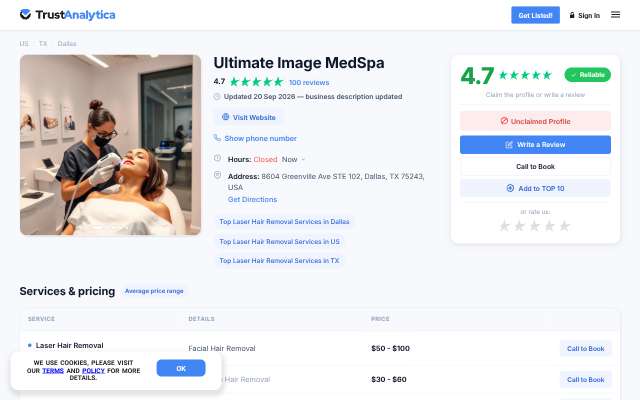This screenshot has height=400, width=640.
Task: Click the DETAILS column header
Action: pos(201,319)
